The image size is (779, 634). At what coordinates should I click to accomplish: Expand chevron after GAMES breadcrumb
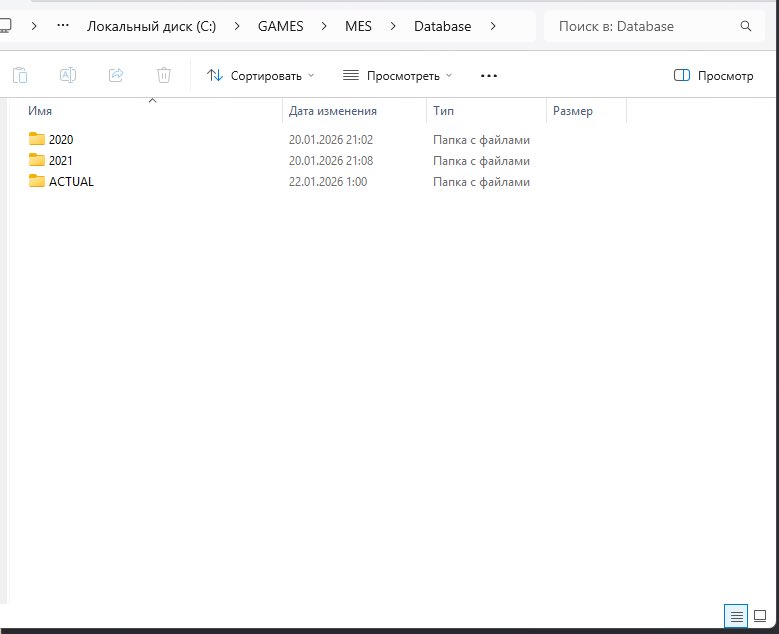[x=324, y=26]
